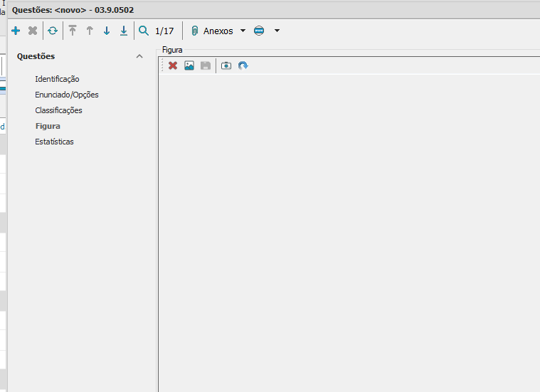540x392 pixels.
Task: Open the Anexos dropdown arrow
Action: pyautogui.click(x=243, y=31)
